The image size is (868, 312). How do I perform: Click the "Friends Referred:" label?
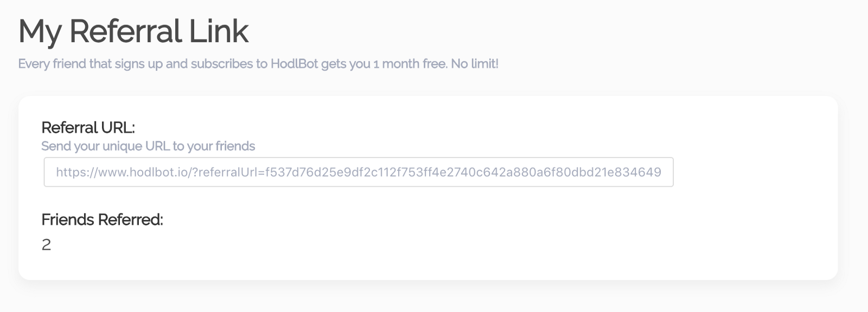coord(102,219)
